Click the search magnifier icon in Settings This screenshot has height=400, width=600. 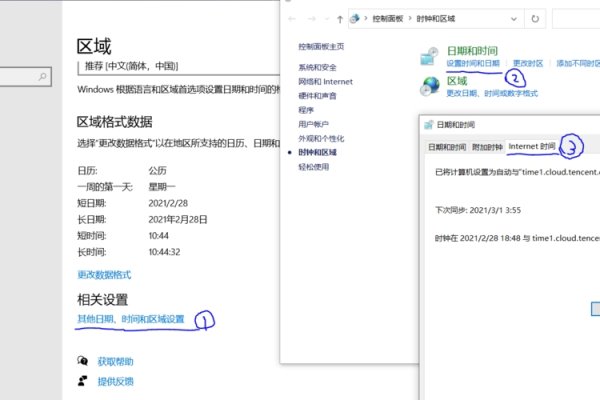coord(42,77)
